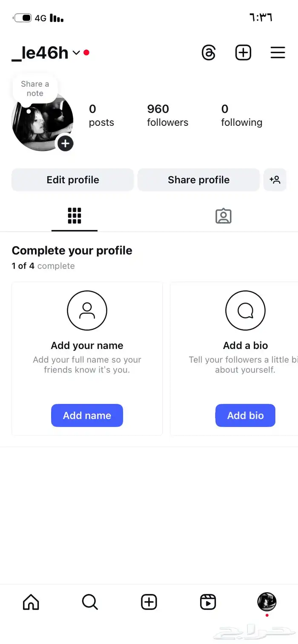Open the Search magnifier icon
The width and height of the screenshot is (298, 644).
tap(90, 602)
